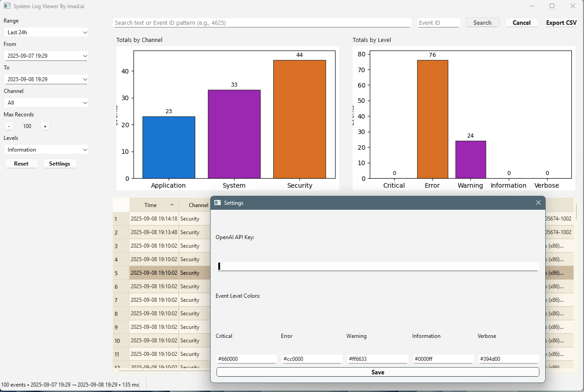Viewport: 584px width, 392px height.
Task: Click the System Log Viewer app icon
Action: coord(7,6)
